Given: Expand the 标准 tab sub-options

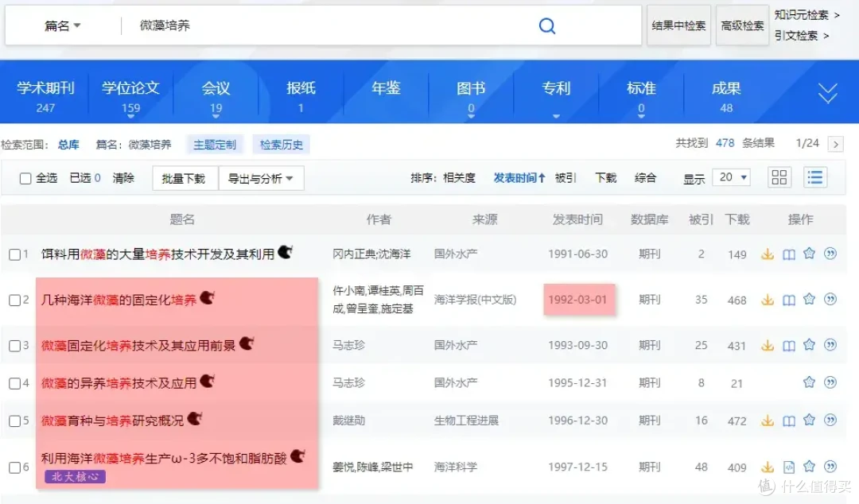Looking at the screenshot, I should click(x=641, y=116).
